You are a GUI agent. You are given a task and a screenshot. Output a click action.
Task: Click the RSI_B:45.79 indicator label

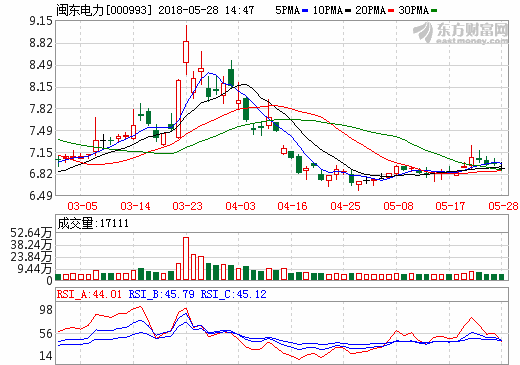point(161,294)
